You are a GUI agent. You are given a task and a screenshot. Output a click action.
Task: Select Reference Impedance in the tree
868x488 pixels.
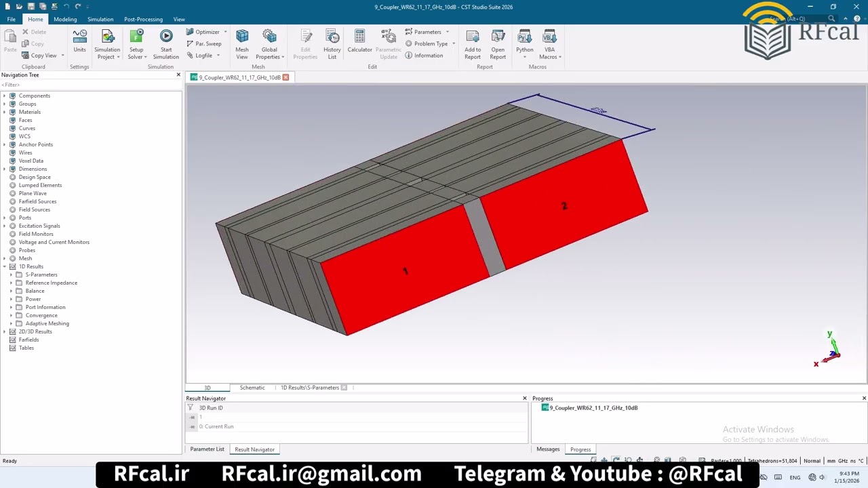52,283
